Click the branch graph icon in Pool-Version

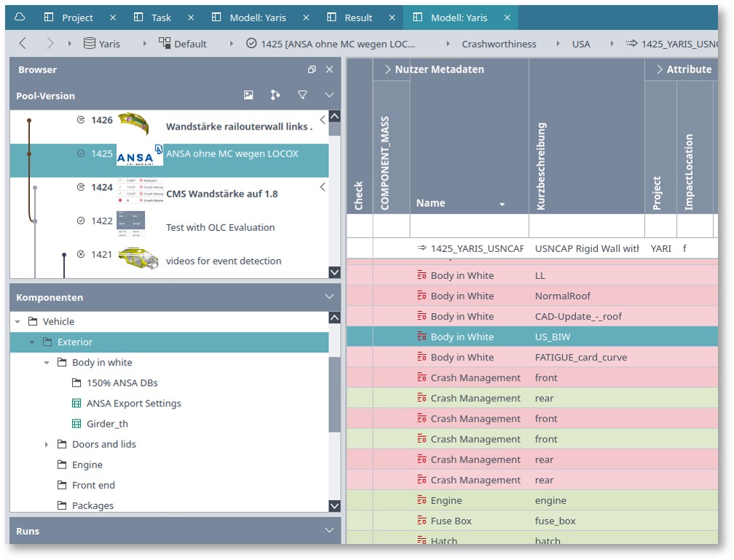[275, 95]
